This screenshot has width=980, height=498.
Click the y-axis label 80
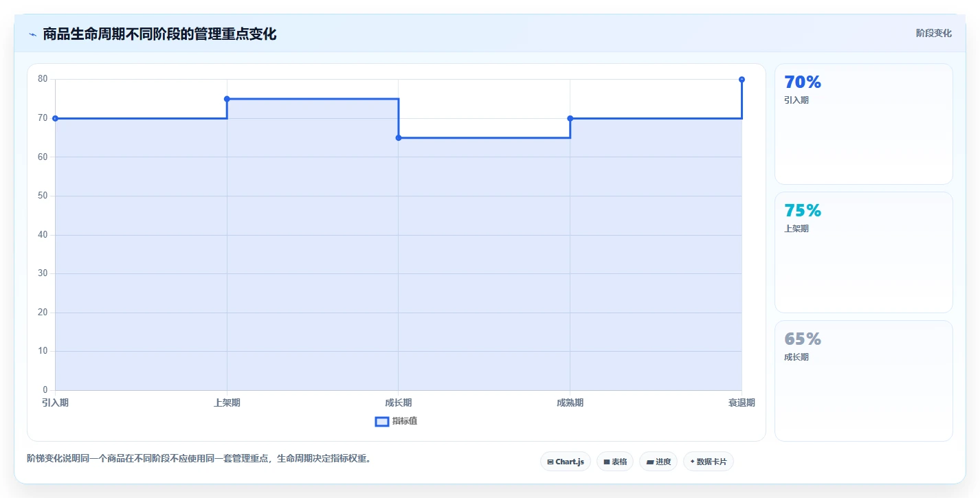(x=43, y=79)
